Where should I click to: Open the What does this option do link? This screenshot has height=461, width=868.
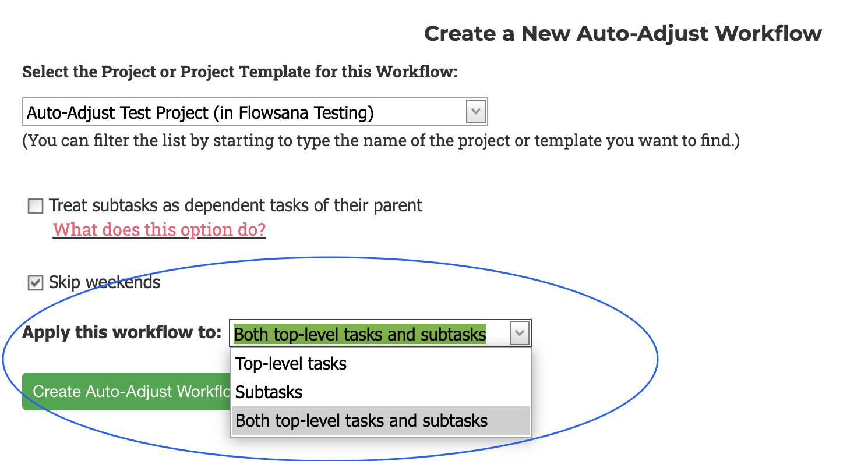click(159, 230)
